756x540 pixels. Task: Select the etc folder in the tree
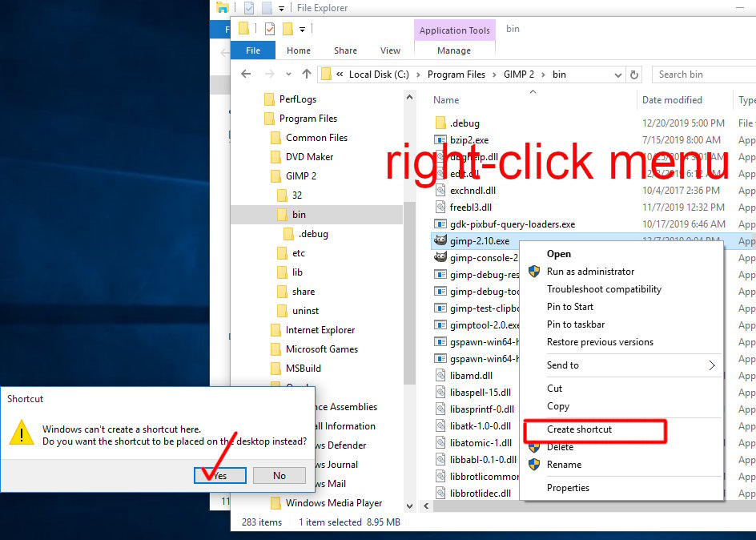pyautogui.click(x=299, y=254)
